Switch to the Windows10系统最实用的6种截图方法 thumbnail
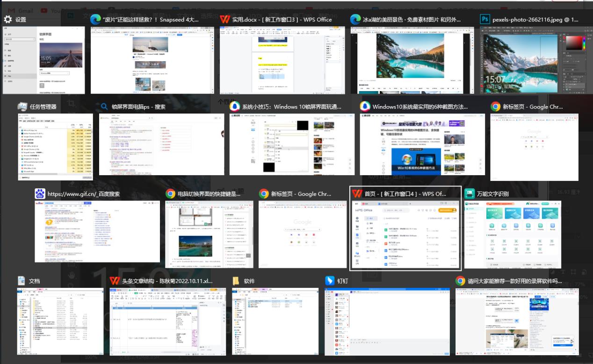This screenshot has width=593, height=364. tap(422, 144)
